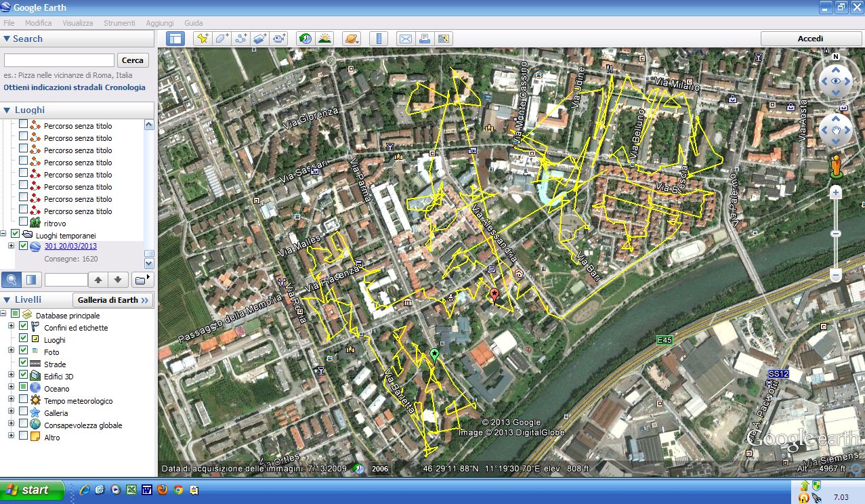Open the planet switcher icon

352,39
